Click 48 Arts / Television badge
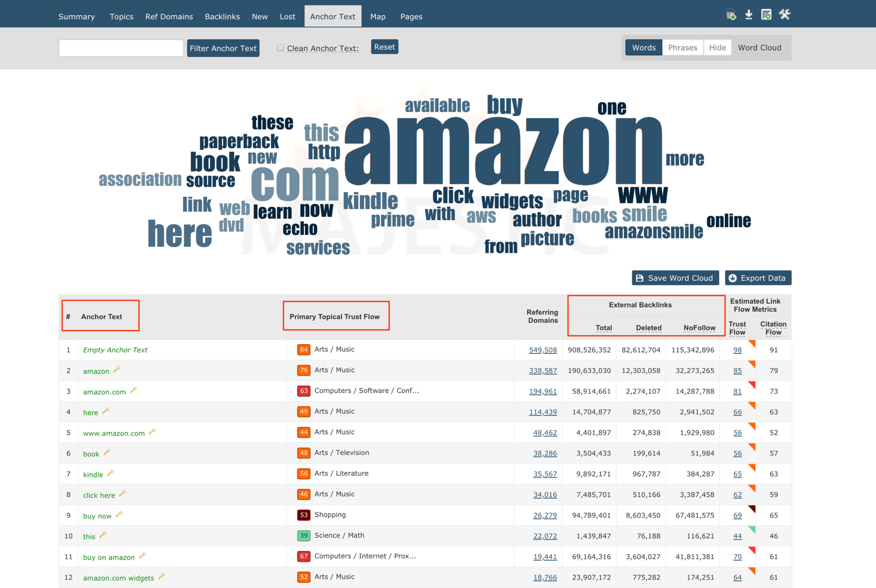 click(x=303, y=453)
